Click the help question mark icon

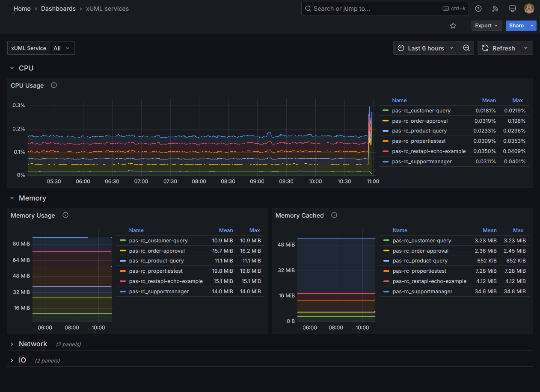click(x=478, y=9)
